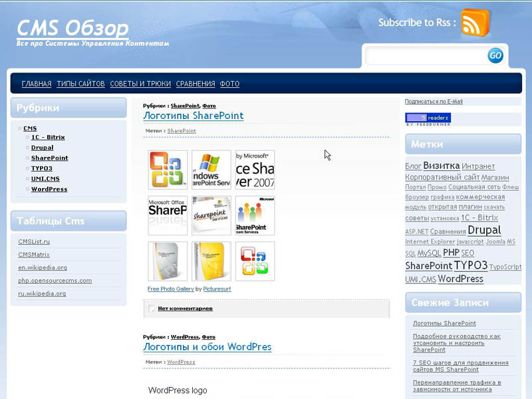
Task: Open recent post Подробное руководство SharePoint
Action: [x=457, y=343]
